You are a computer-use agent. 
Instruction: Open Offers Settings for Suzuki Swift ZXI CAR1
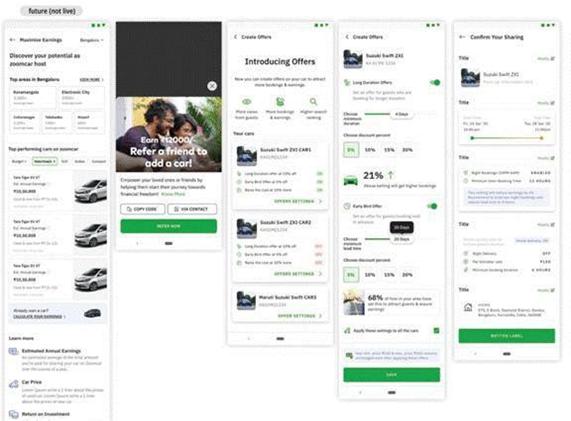click(298, 201)
